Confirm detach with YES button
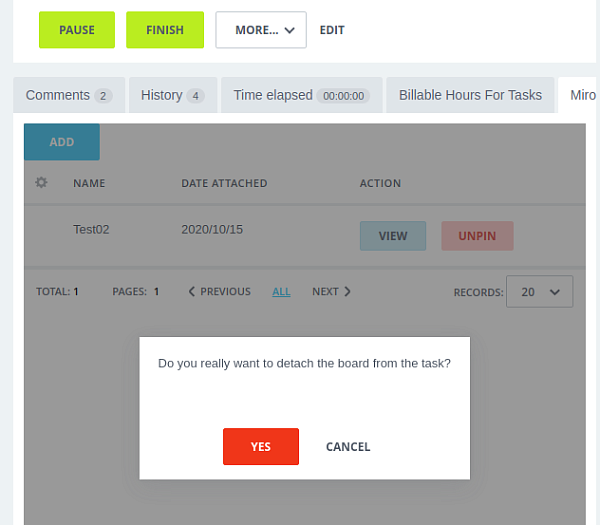 pos(261,447)
